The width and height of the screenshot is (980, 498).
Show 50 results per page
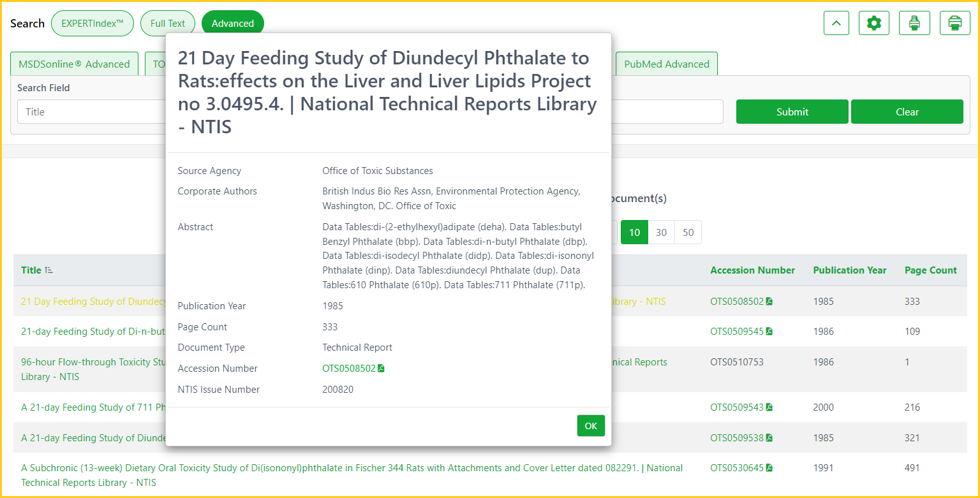point(688,233)
